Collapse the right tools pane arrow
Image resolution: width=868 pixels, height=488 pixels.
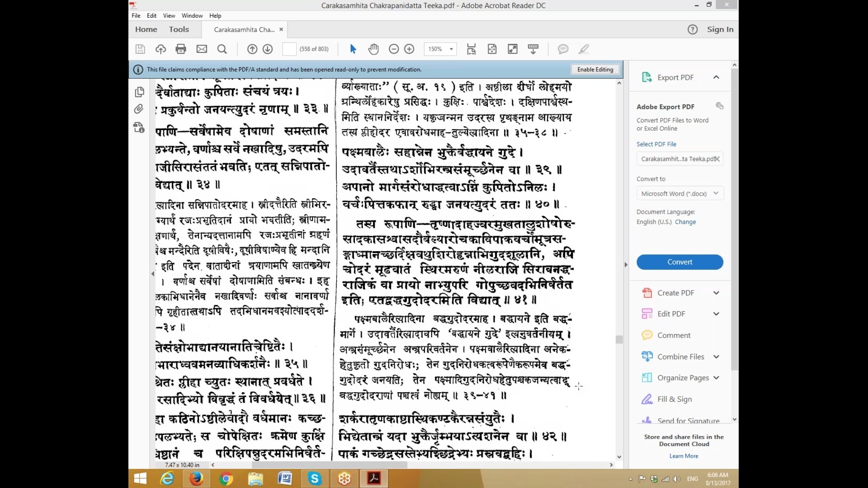(x=626, y=265)
